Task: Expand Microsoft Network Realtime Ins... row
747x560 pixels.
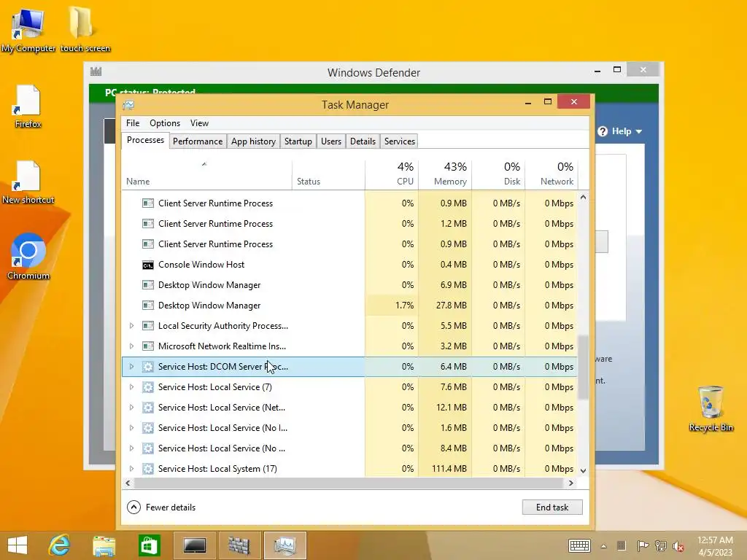Action: tap(131, 346)
